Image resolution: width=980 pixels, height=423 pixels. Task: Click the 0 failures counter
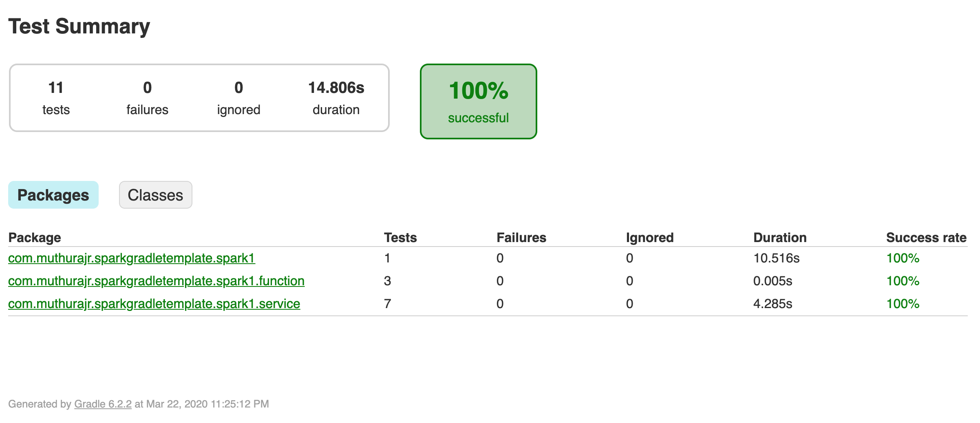point(147,98)
